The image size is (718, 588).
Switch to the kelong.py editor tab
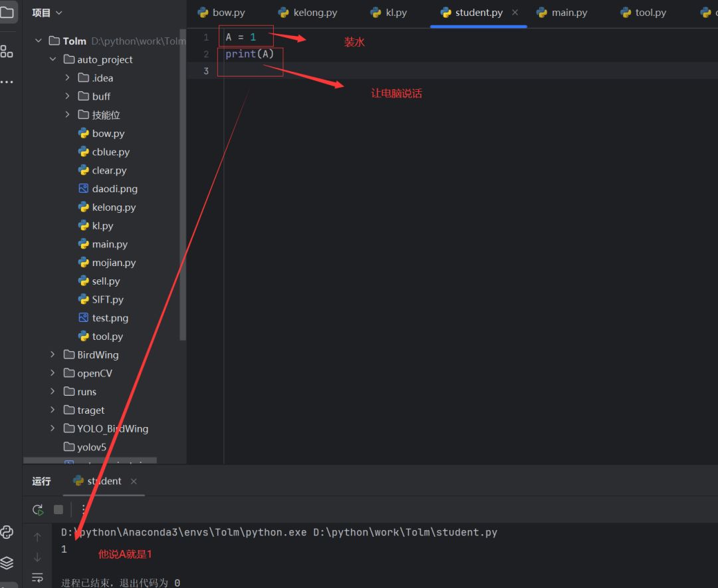tap(308, 13)
